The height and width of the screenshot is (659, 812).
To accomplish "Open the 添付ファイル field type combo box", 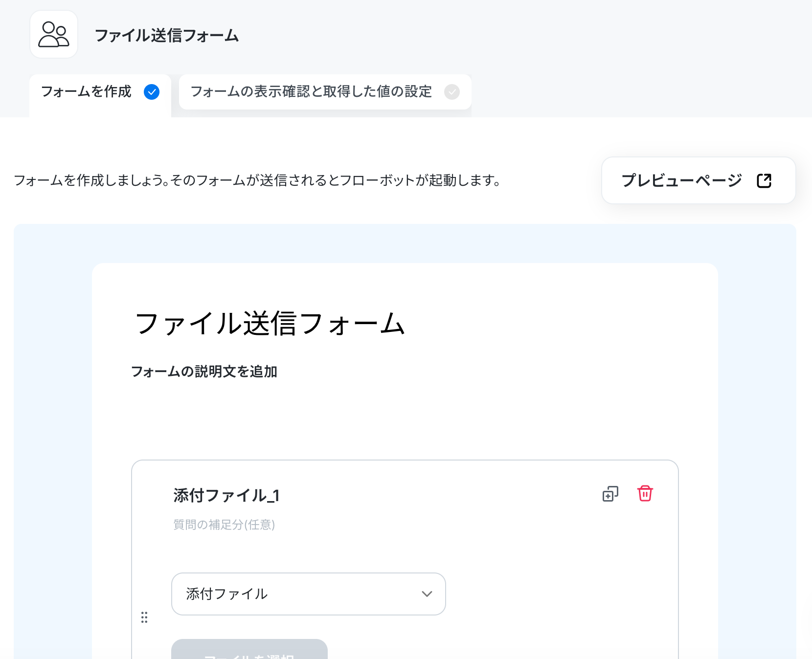I will pos(309,594).
